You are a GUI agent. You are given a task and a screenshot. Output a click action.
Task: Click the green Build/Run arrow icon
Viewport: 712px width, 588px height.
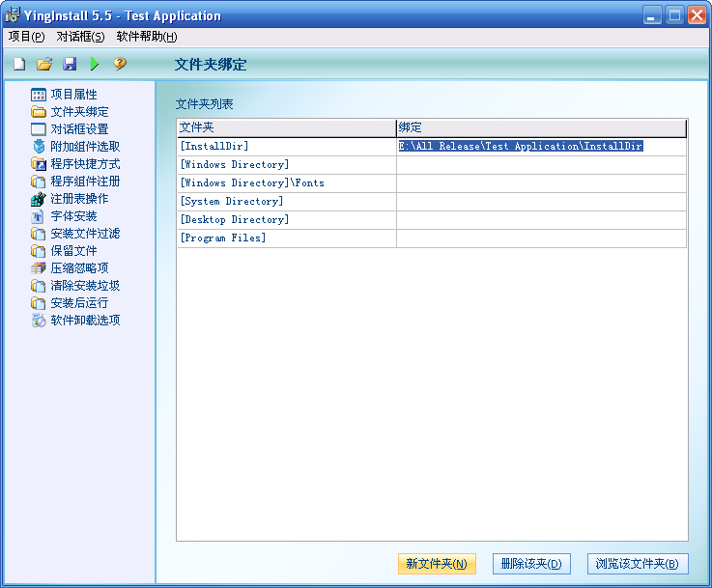(x=95, y=64)
